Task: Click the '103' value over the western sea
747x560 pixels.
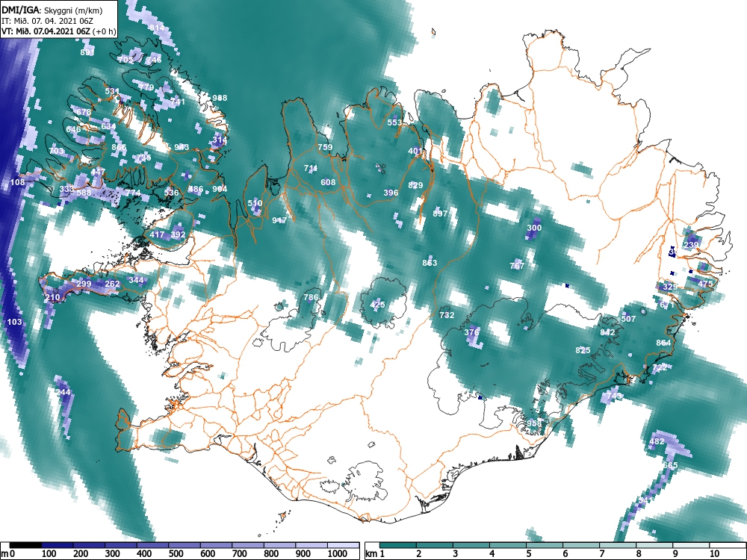Action: coord(14,322)
